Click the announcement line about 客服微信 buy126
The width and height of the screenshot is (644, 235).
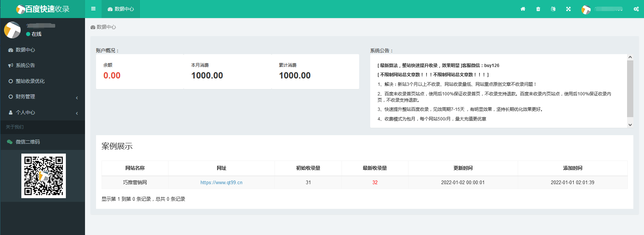point(438,66)
